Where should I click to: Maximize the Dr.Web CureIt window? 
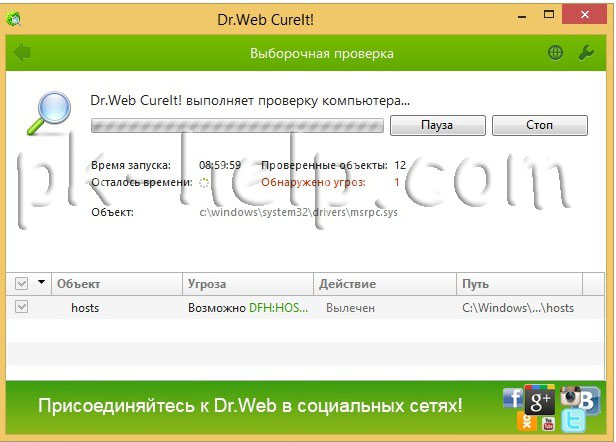(549, 15)
